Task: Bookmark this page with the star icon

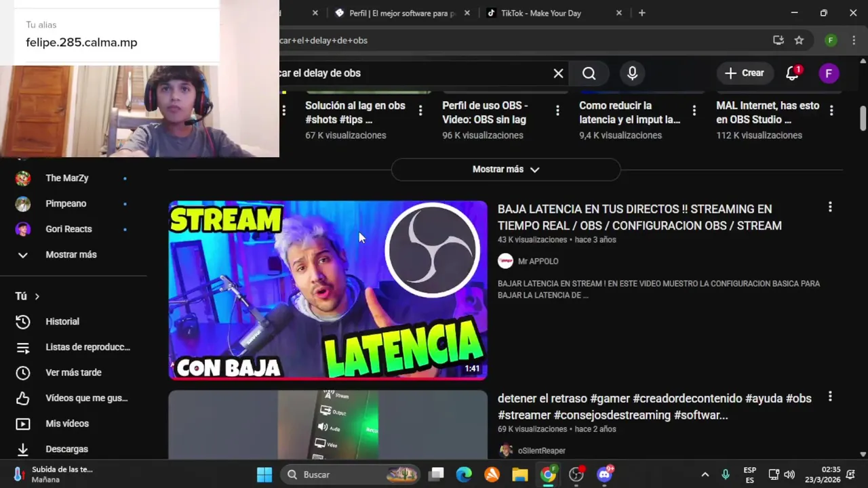Action: [x=799, y=40]
